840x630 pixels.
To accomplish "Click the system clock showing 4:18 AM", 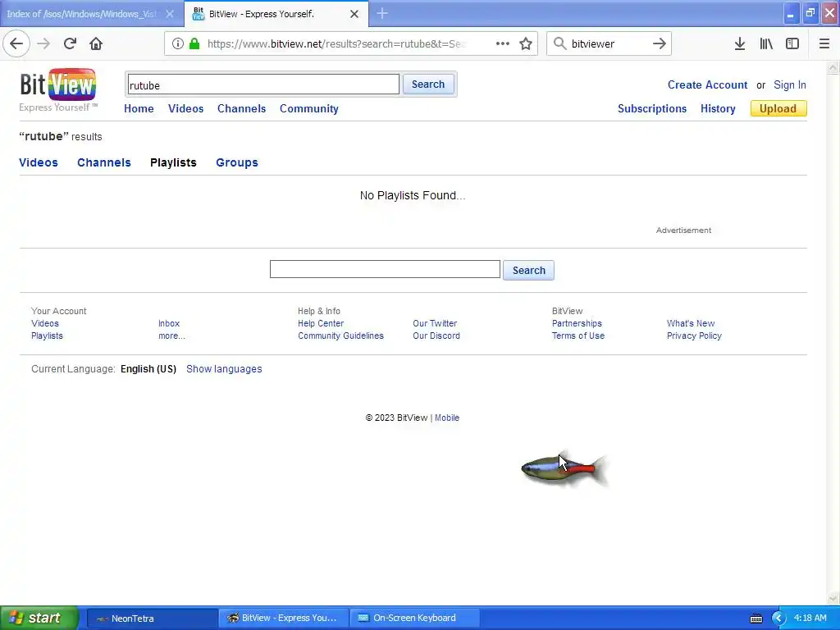I will 810,619.
